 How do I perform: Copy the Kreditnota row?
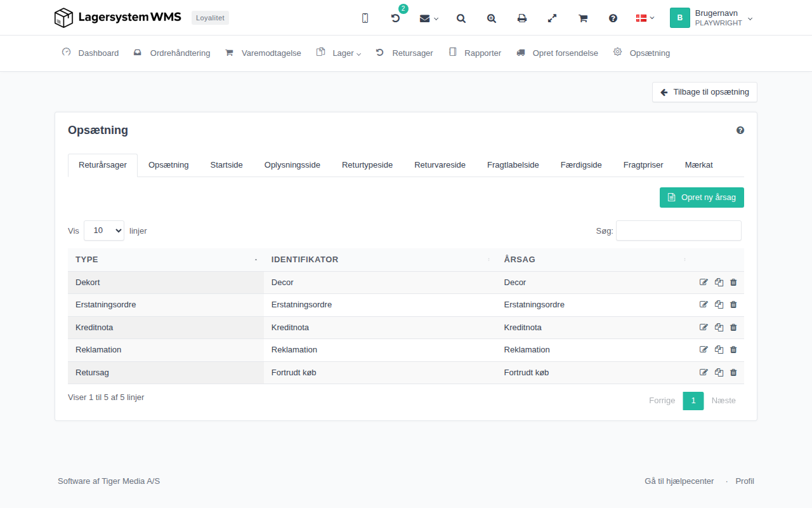pos(719,328)
